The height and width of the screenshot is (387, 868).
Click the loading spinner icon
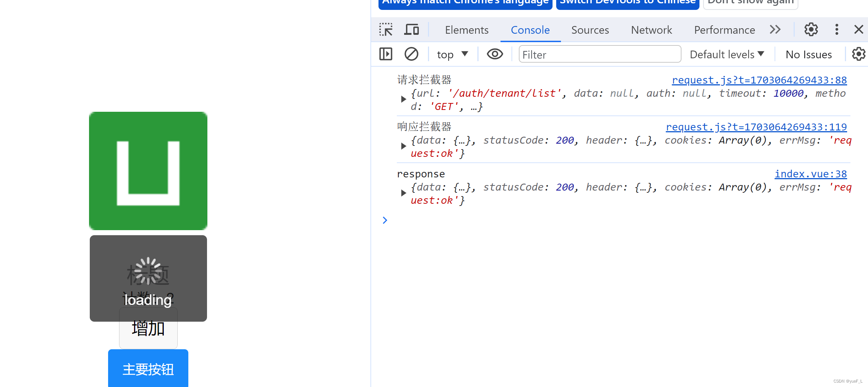pyautogui.click(x=148, y=271)
